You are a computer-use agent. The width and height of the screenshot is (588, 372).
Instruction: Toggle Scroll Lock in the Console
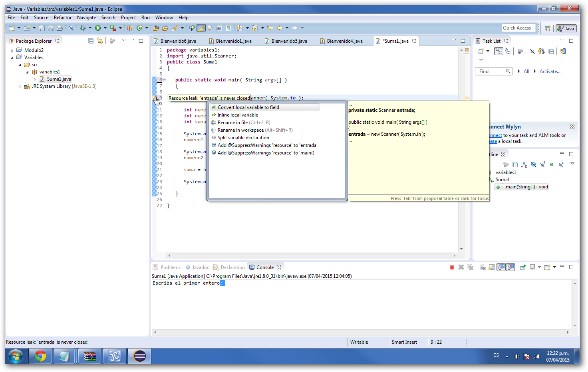(x=492, y=267)
